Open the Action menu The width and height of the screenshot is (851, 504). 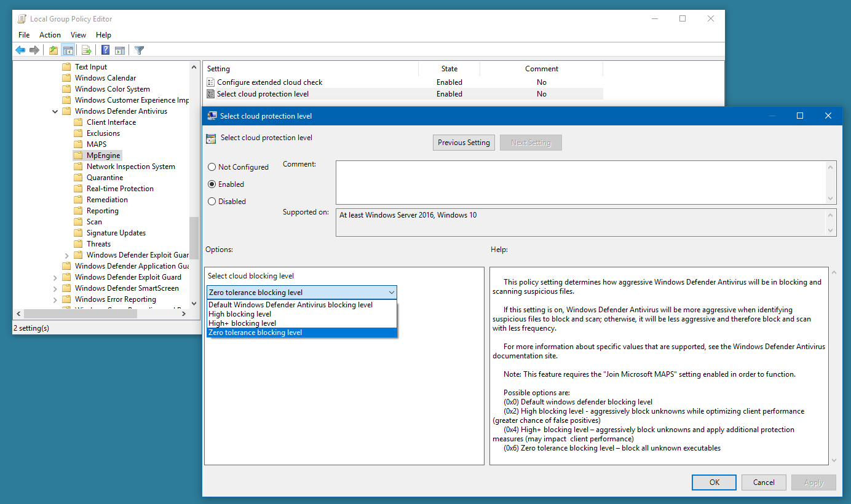coord(50,35)
